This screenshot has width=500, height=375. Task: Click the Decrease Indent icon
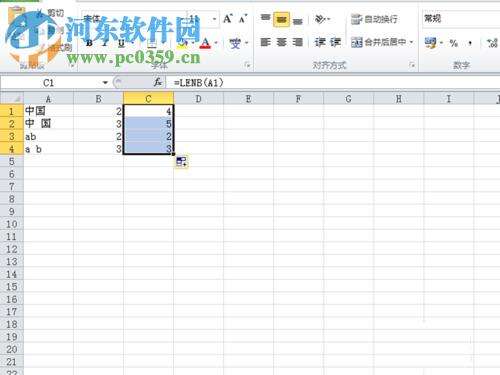click(320, 42)
